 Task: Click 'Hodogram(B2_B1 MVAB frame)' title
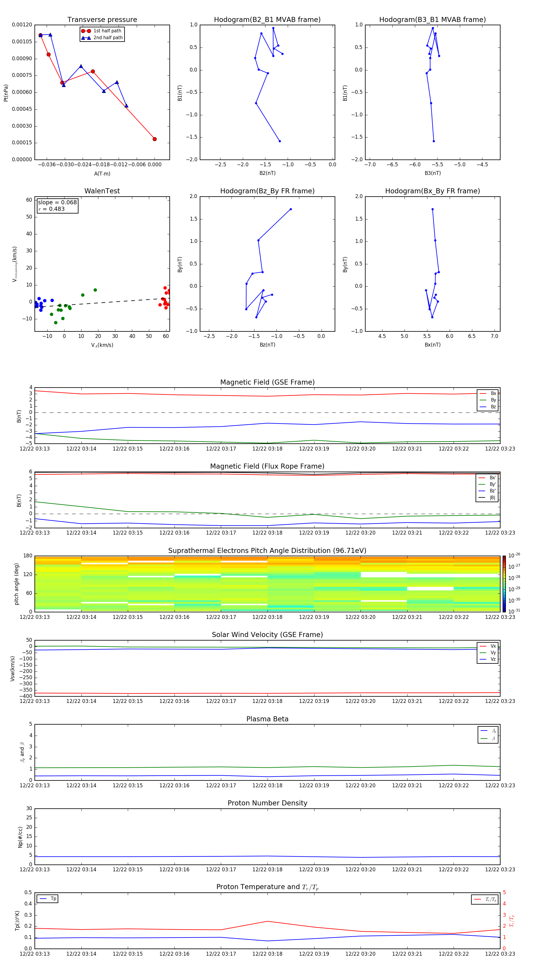[267, 20]
